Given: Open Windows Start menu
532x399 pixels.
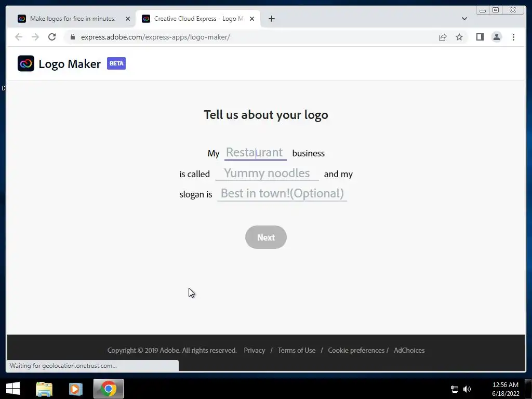Looking at the screenshot, I should pyautogui.click(x=13, y=389).
